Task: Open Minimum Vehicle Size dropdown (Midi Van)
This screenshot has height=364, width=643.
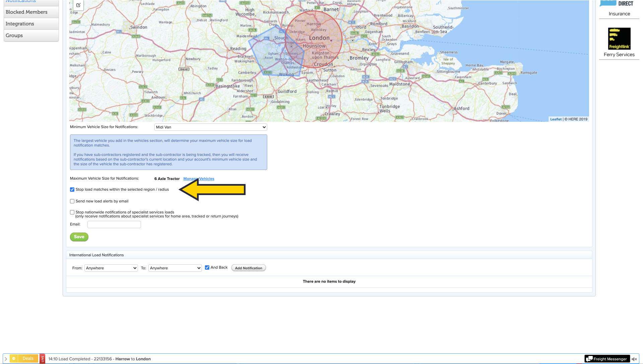Action: click(x=211, y=127)
